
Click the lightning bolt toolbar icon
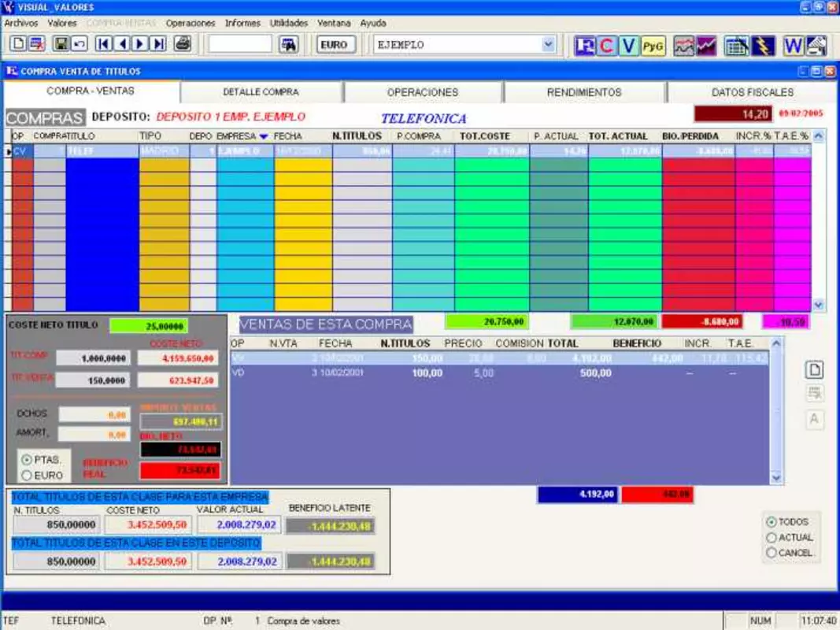(763, 46)
